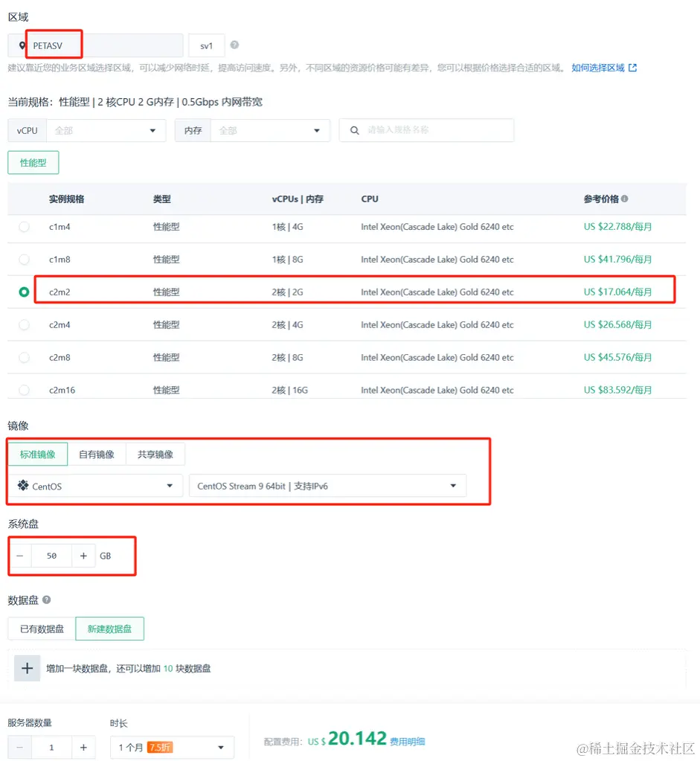Switch to the 自有镜像 tab
This screenshot has width=700, height=761.
point(97,455)
